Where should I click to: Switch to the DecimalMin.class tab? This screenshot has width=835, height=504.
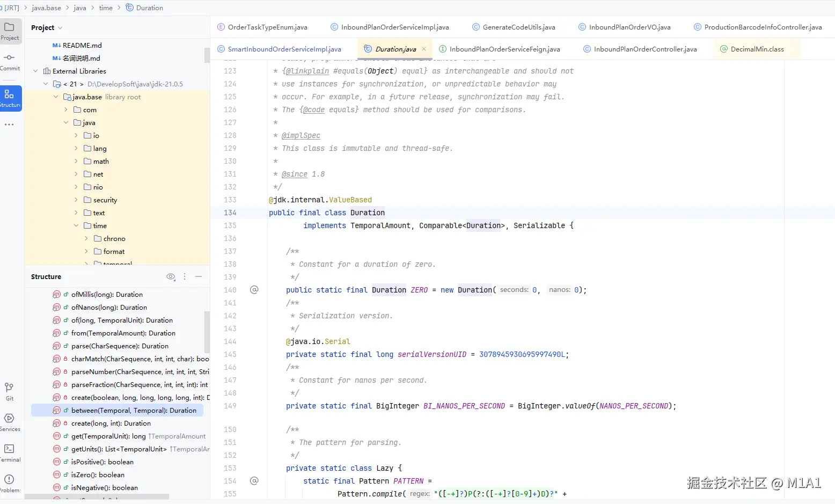click(x=757, y=49)
